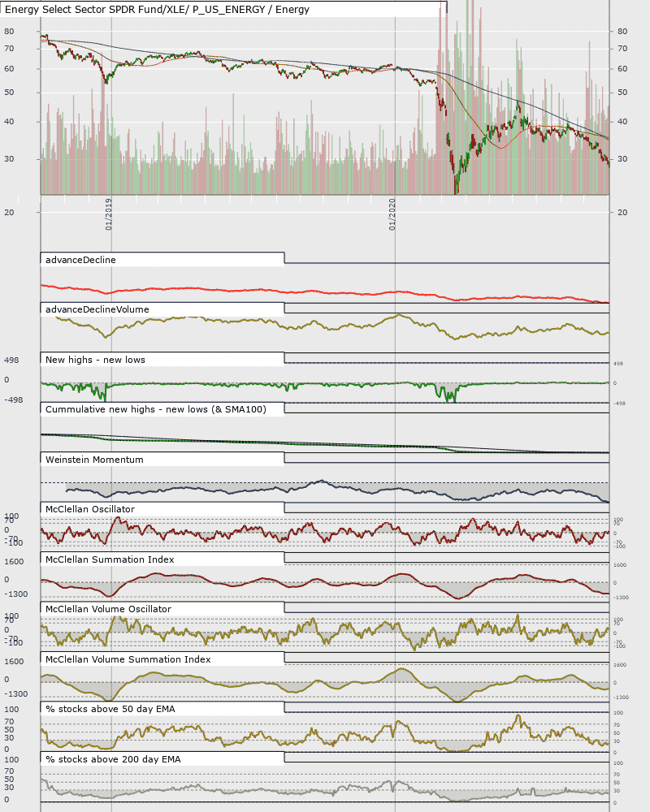The height and width of the screenshot is (812, 650).
Task: Select the advanceDecline panel label
Action: [80, 260]
